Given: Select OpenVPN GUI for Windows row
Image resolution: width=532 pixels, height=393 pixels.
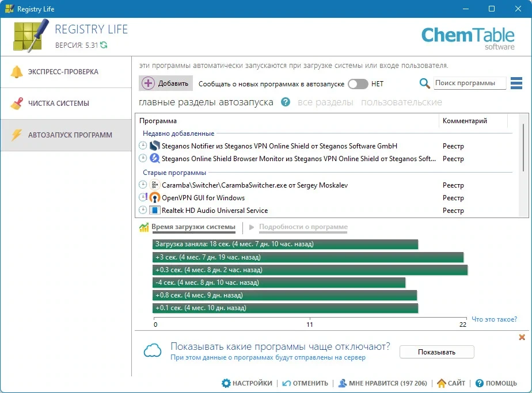Looking at the screenshot, I should 203,198.
